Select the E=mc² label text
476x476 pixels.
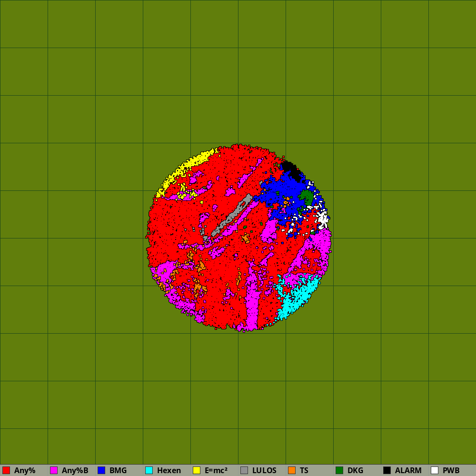216,471
